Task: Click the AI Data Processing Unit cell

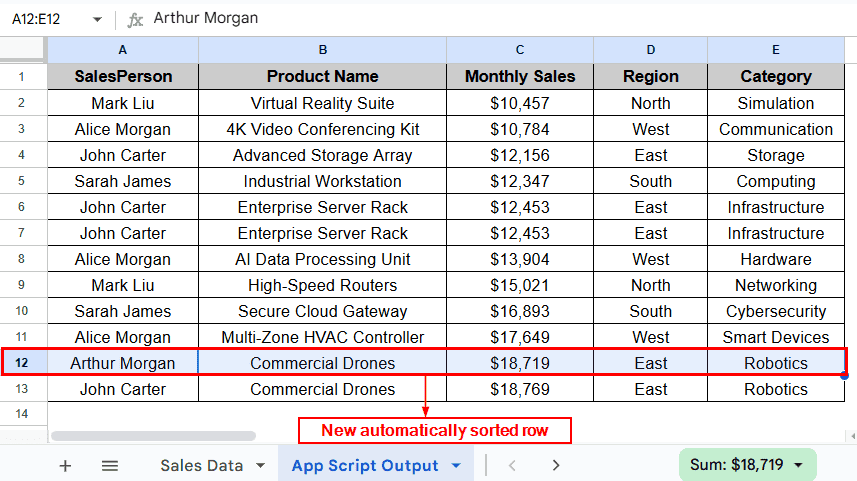Action: click(x=322, y=259)
